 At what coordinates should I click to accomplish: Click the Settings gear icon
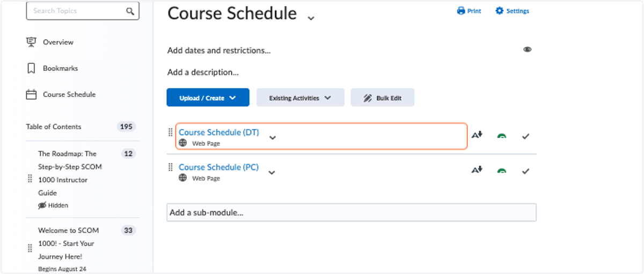500,11
